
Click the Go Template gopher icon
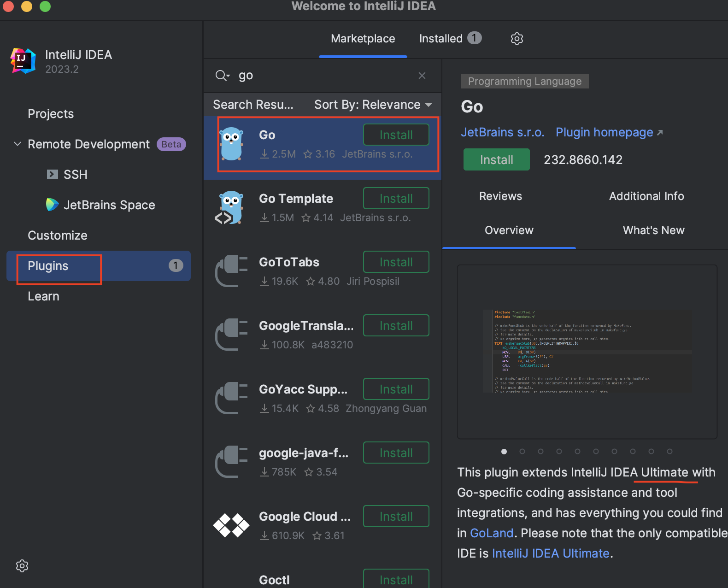tap(229, 207)
